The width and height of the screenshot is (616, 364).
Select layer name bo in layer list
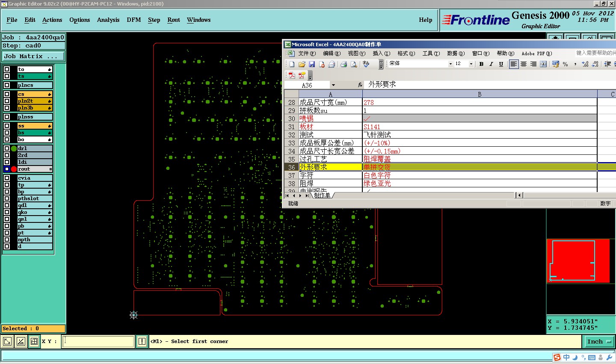pyautogui.click(x=35, y=139)
